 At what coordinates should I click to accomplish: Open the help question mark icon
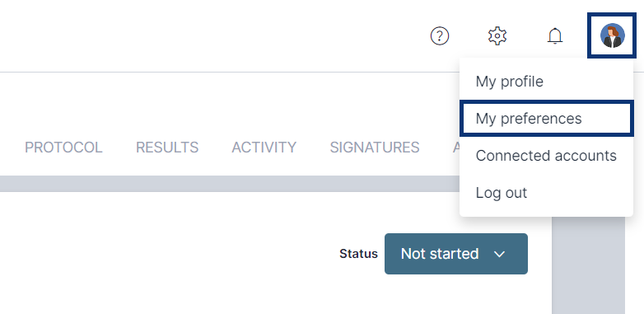coord(440,36)
